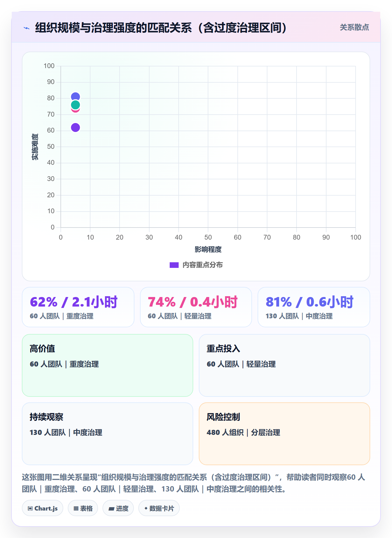
Task: Select the purple data point near 62
Action: 75,127
